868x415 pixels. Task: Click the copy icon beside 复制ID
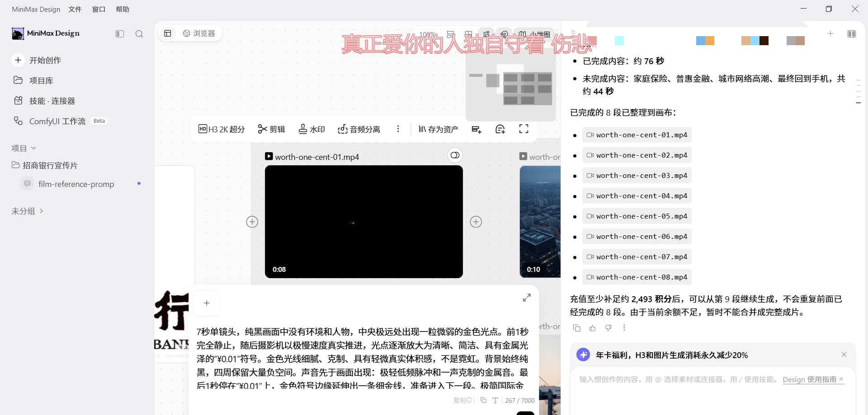tap(483, 400)
